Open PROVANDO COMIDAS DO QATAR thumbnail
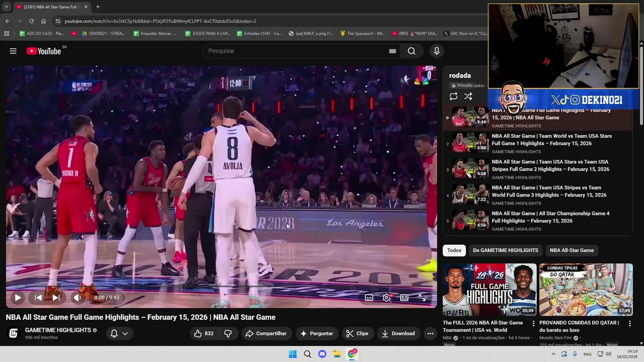 [x=586, y=290]
